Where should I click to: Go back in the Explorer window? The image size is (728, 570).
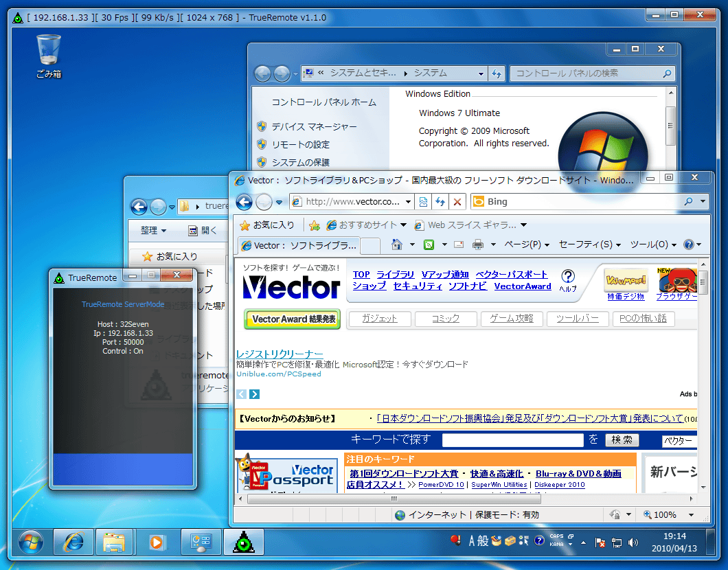click(139, 207)
